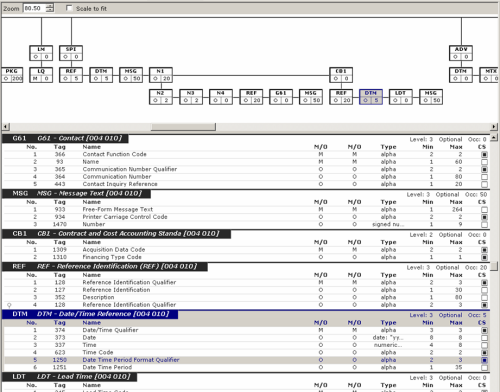Image resolution: width=500 pixels, height=392 pixels.
Task: Select the REF node next to LQ
Action: (x=71, y=75)
